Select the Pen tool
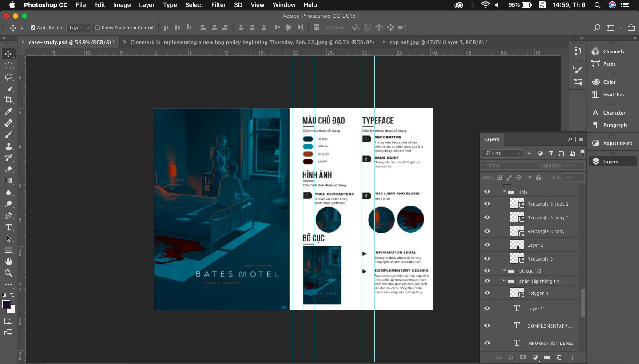Screen dimensions: 639x364 coord(8,215)
